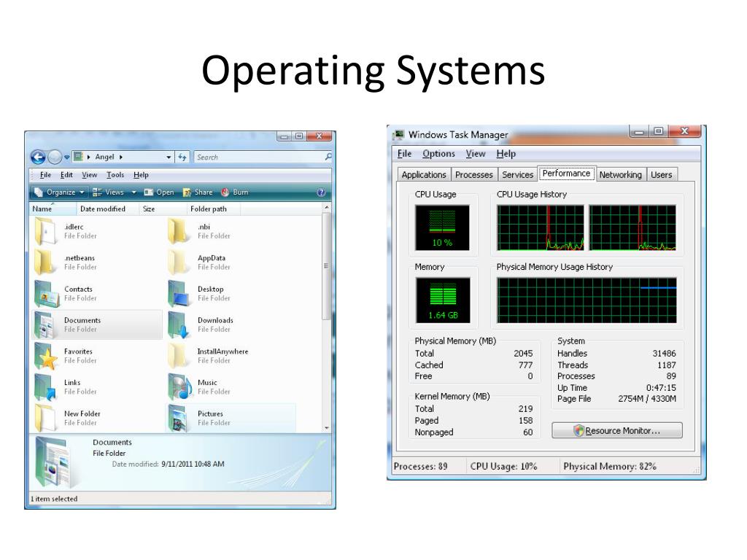Expand the breadcrumb arrow before Angel
The width and height of the screenshot is (747, 560).
tap(88, 157)
